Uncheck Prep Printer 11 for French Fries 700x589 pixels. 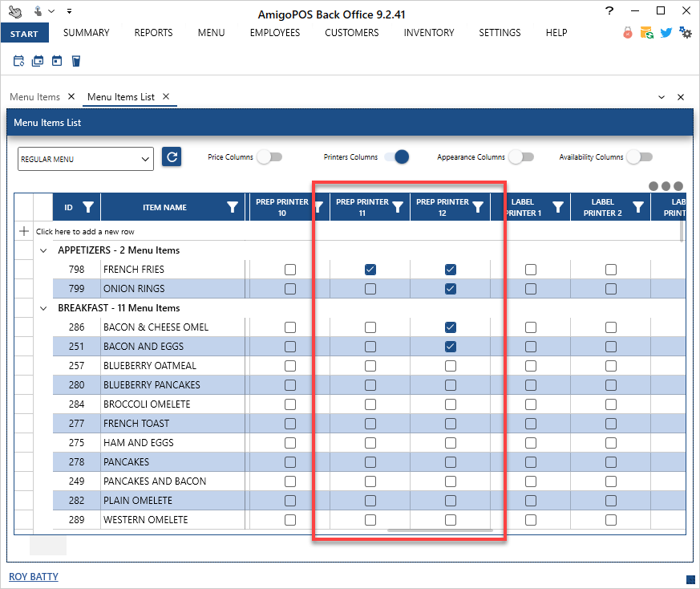(x=370, y=270)
